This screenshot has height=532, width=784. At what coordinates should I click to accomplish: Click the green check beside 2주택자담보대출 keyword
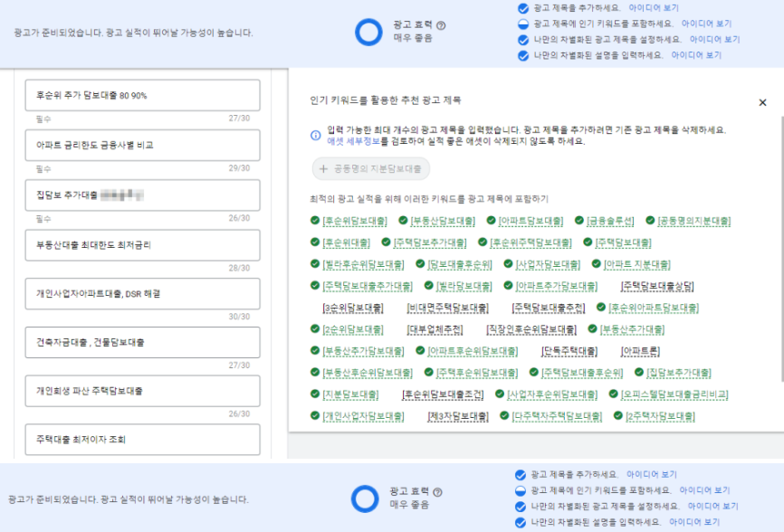pos(618,415)
